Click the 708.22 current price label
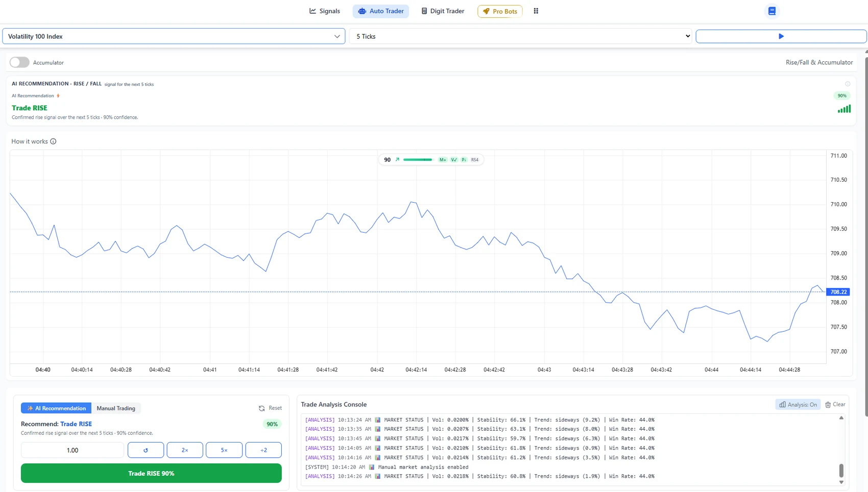This screenshot has height=492, width=868. pyautogui.click(x=838, y=292)
